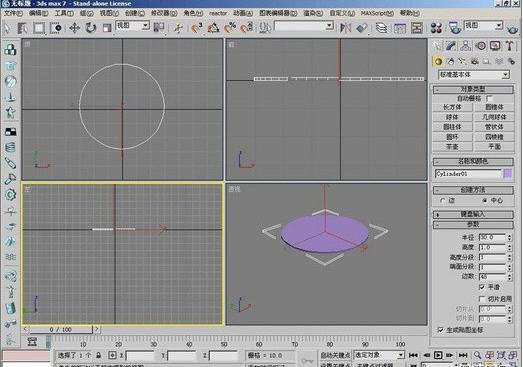The image size is (523, 367).
Task: Select the 边 creation method radio button
Action: (443, 201)
